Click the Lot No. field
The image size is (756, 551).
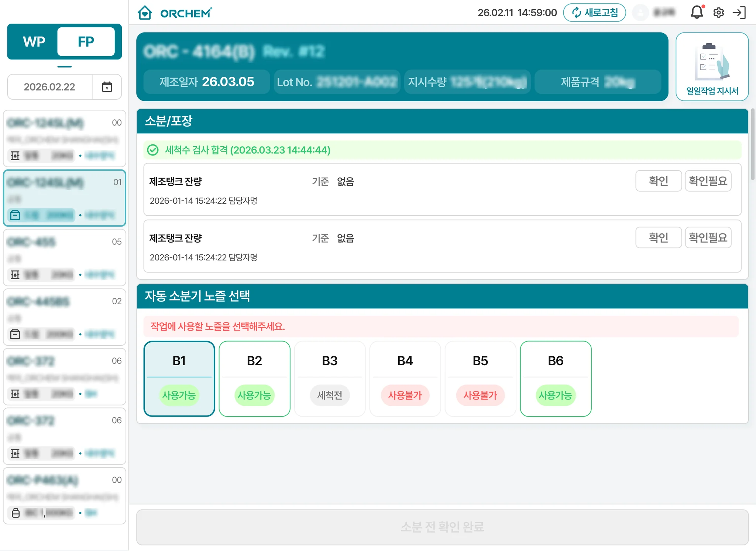(337, 82)
